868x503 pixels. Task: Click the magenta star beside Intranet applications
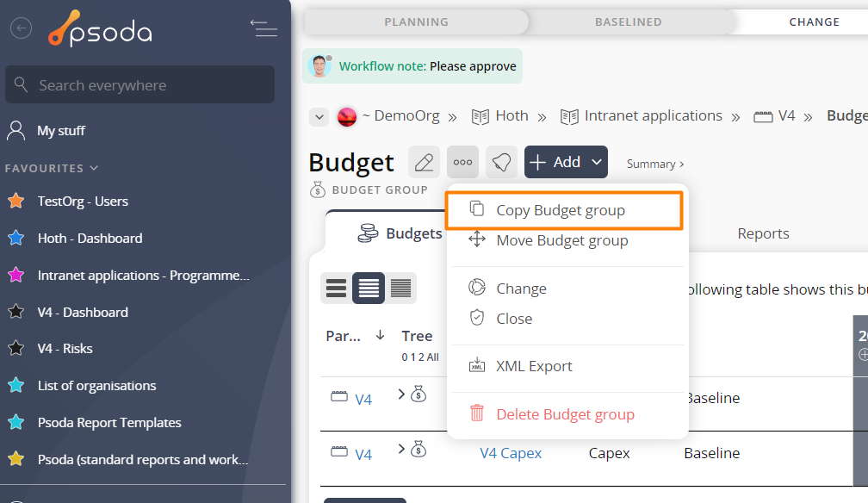[x=16, y=275]
